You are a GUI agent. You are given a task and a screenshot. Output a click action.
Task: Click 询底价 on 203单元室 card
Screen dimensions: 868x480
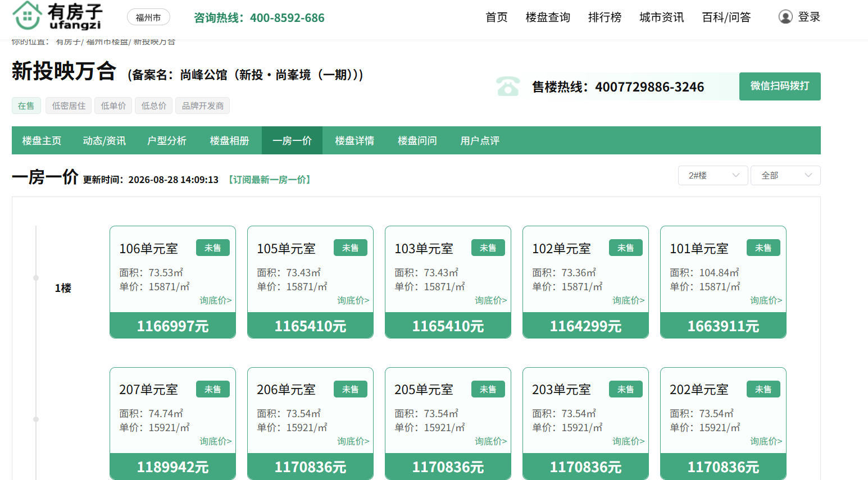(x=629, y=441)
